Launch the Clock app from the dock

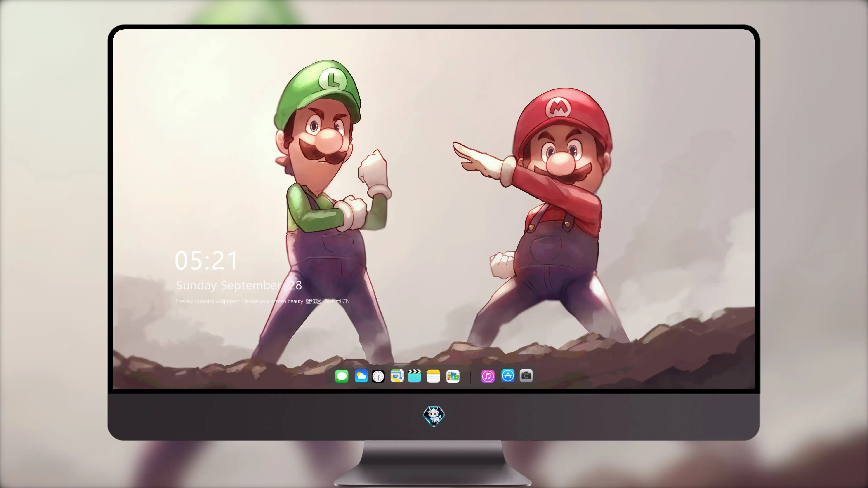pyautogui.click(x=378, y=376)
